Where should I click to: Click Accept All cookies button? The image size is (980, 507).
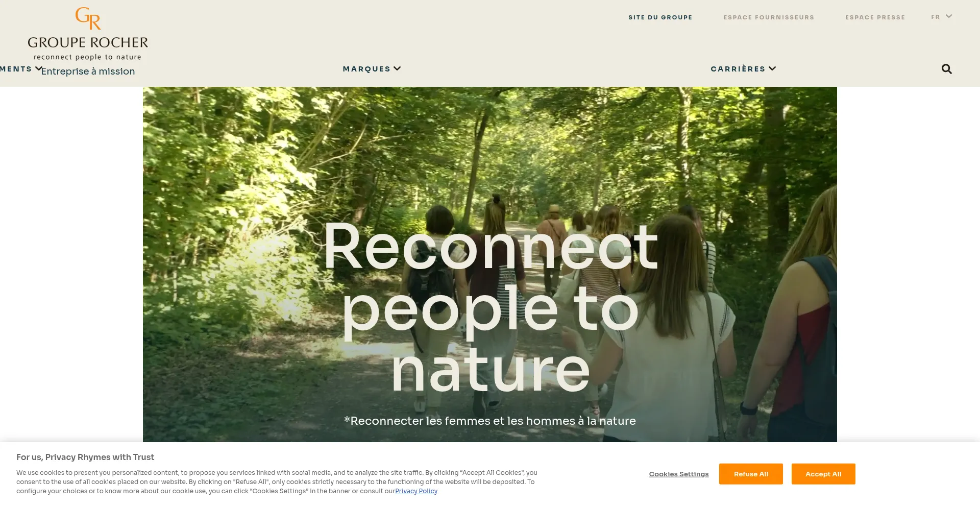click(x=823, y=474)
